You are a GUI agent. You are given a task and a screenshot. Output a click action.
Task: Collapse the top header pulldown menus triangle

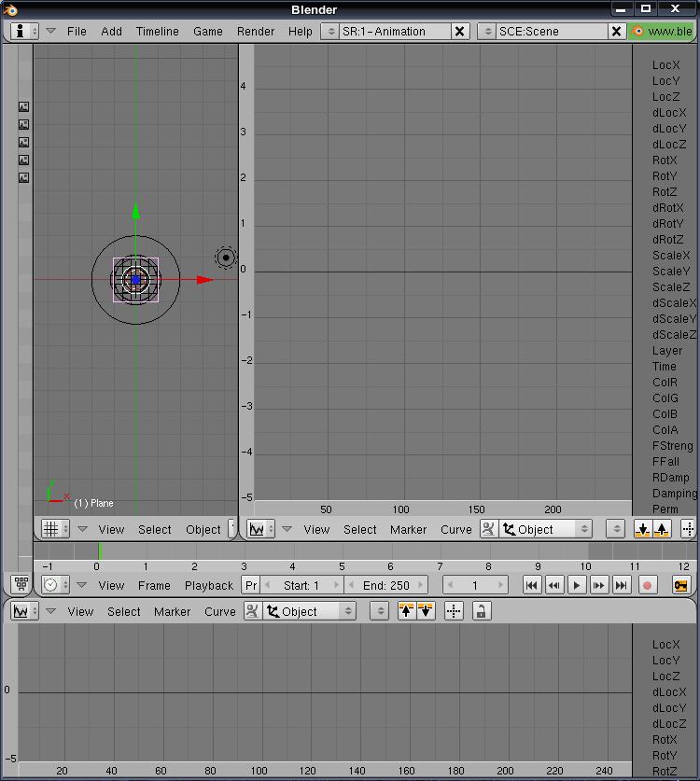(x=50, y=31)
